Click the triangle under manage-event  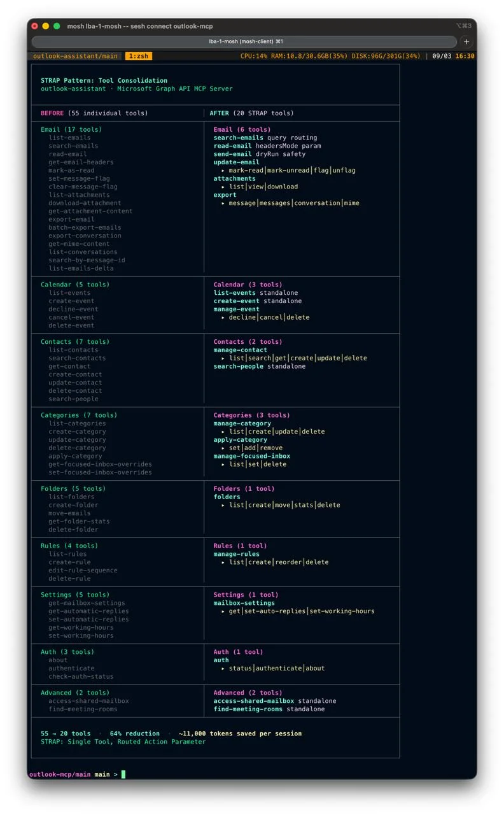pyautogui.click(x=223, y=318)
